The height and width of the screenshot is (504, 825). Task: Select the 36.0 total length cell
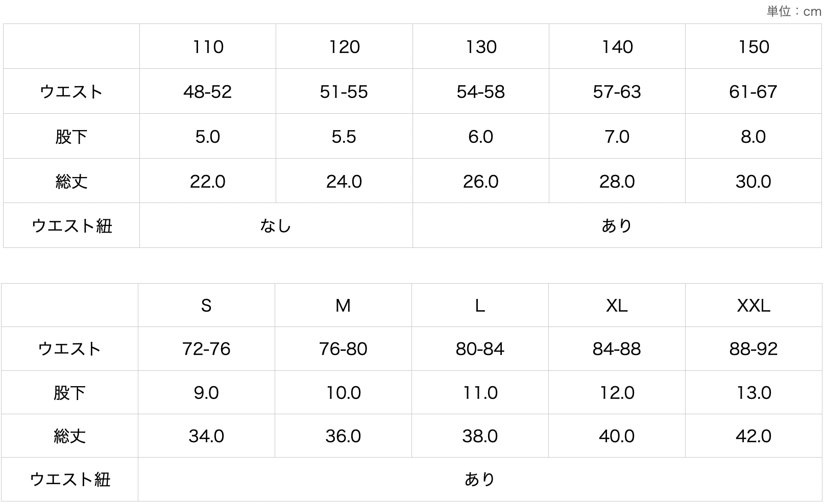(x=343, y=436)
